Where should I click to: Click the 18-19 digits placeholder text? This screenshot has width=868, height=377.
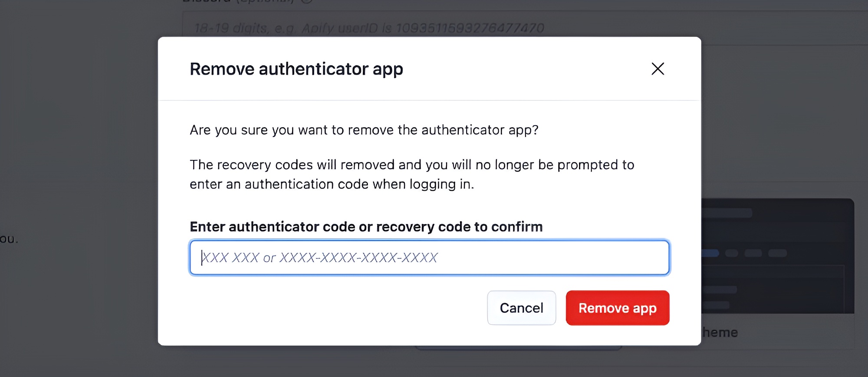pos(368,28)
